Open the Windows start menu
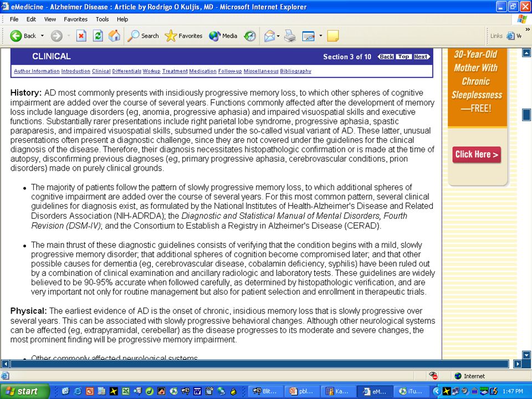This screenshot has height=399, width=532. 24,391
